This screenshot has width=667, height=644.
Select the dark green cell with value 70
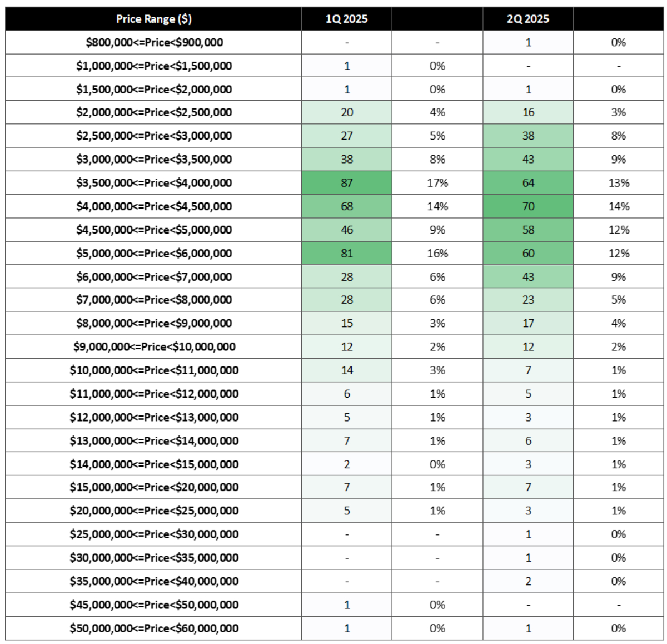(x=528, y=206)
